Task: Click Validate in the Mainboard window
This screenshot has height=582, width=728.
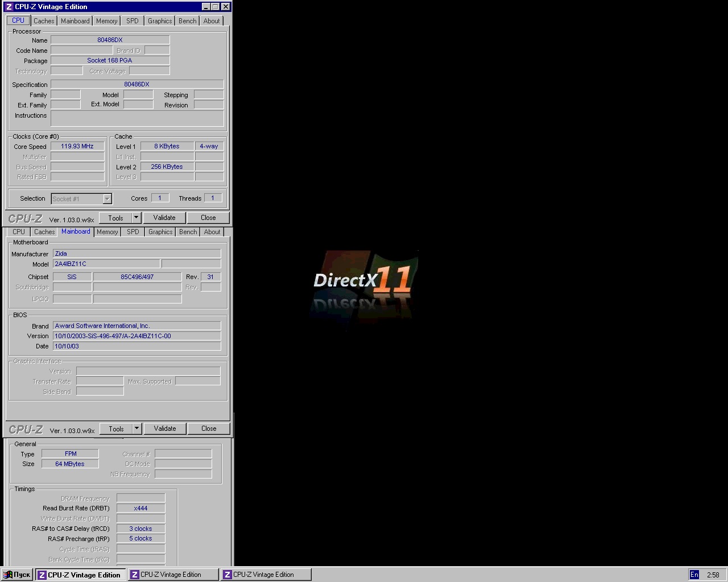Action: tap(165, 429)
